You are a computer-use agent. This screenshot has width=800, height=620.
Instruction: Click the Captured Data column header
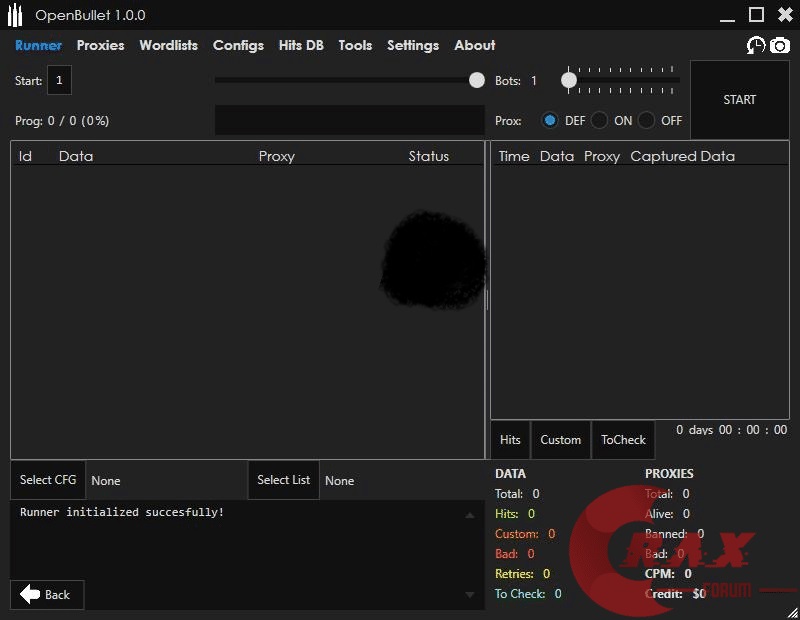[x=683, y=156]
